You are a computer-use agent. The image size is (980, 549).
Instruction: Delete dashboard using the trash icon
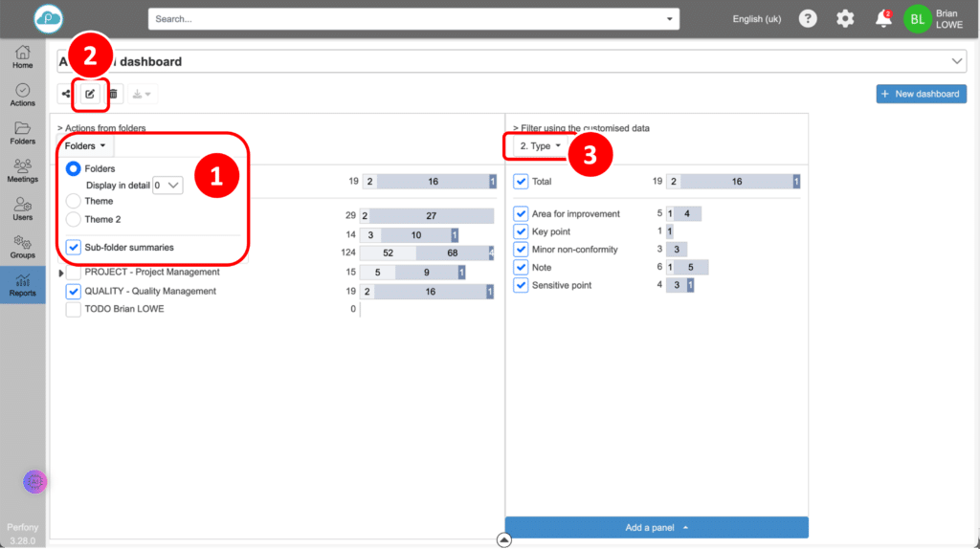coord(113,94)
